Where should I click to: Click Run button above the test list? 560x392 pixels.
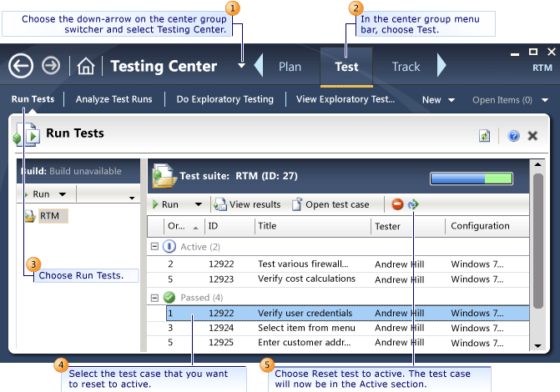point(165,204)
